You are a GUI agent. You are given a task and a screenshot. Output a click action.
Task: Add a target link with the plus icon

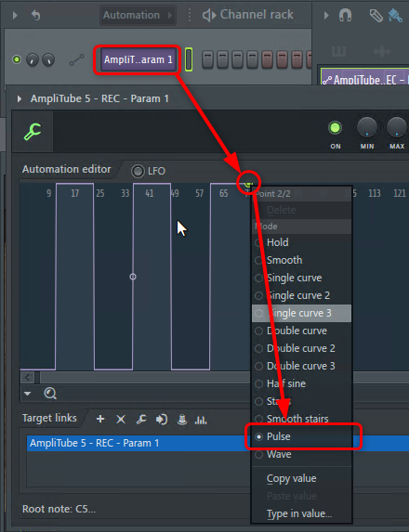pos(100,419)
